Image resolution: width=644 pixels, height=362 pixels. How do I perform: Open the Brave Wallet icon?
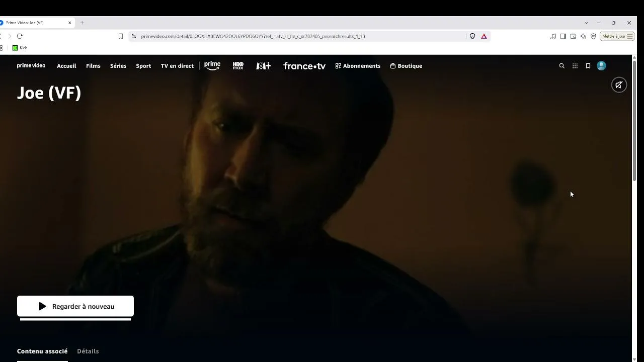click(x=573, y=36)
